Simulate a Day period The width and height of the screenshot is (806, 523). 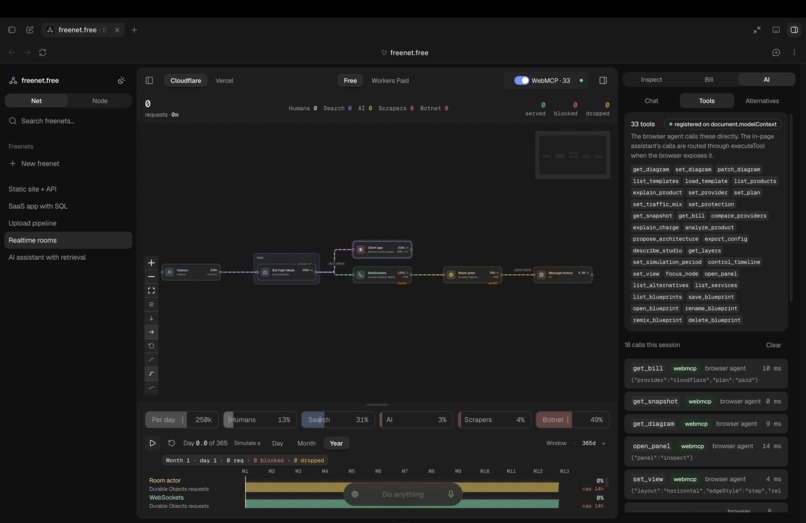click(x=278, y=443)
